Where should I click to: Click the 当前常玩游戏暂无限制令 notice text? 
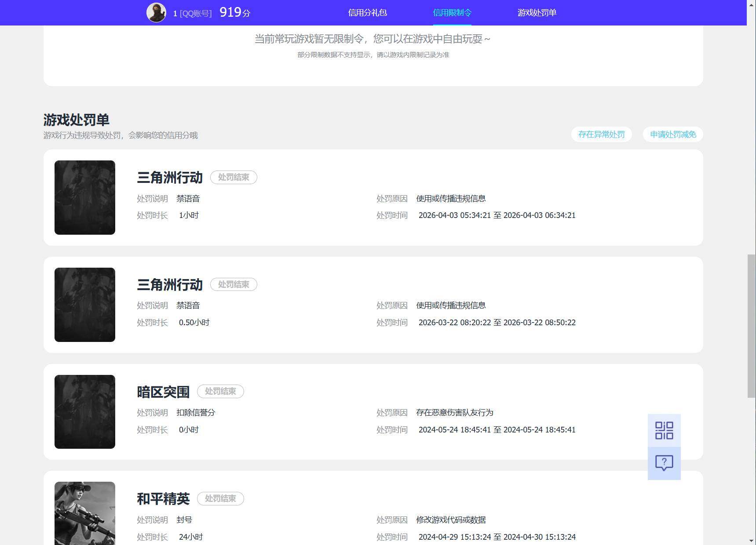pyautogui.click(x=373, y=39)
